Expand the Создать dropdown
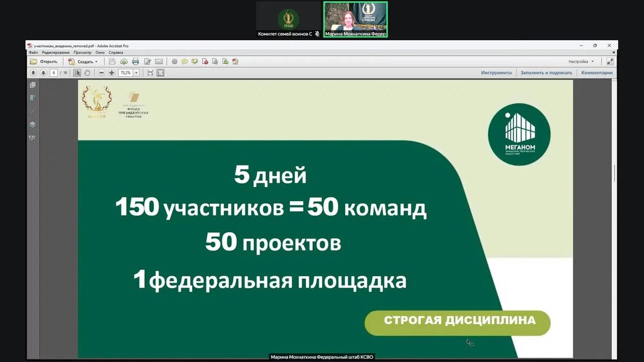This screenshot has width=644, height=362. pyautogui.click(x=96, y=62)
